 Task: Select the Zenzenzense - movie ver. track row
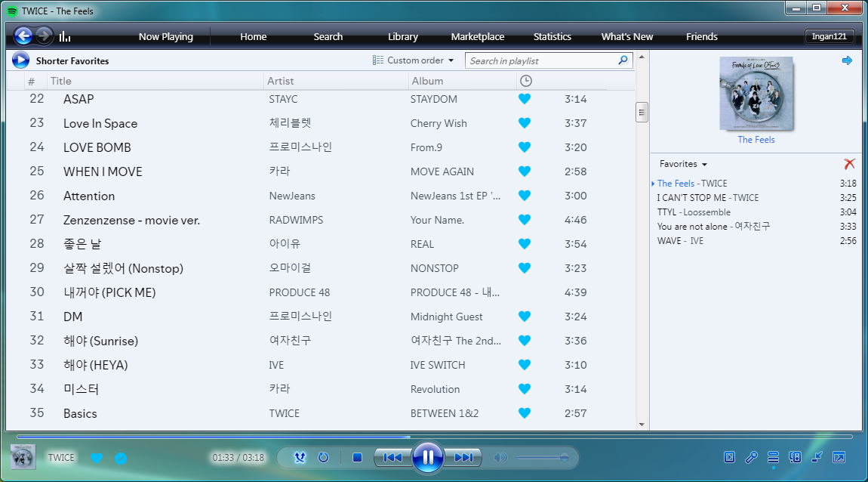click(321, 220)
